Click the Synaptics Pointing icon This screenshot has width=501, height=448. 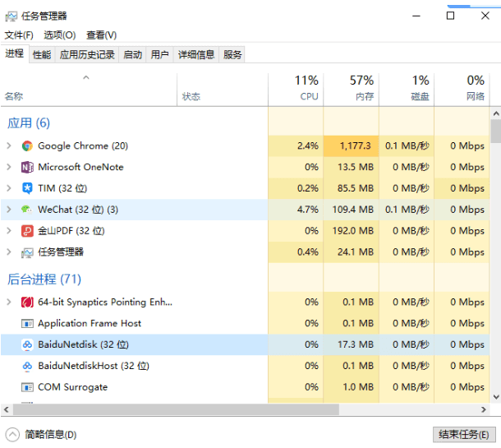click(x=27, y=303)
